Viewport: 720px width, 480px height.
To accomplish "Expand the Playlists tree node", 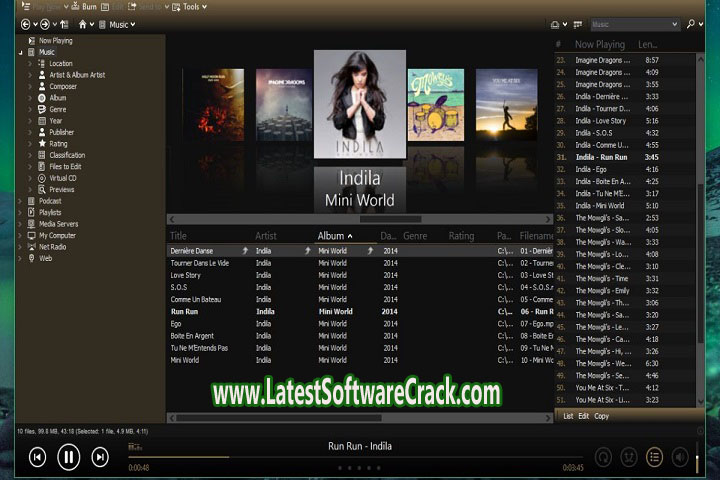I will 20,212.
